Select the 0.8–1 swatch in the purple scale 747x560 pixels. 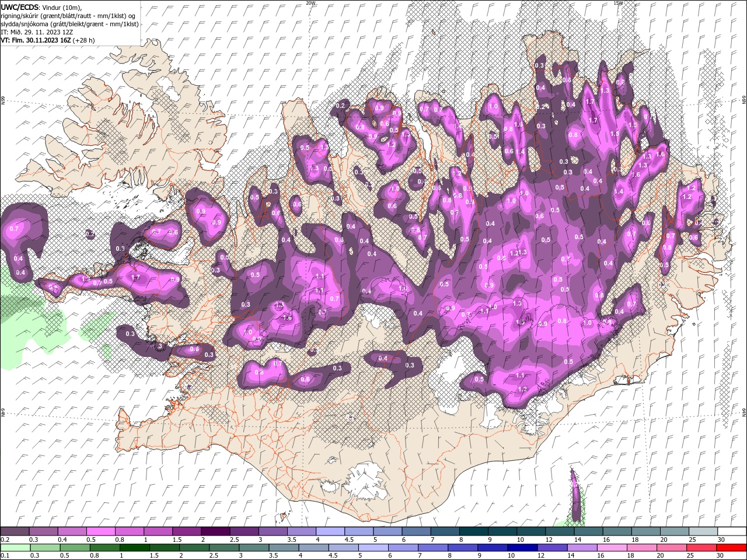click(129, 531)
